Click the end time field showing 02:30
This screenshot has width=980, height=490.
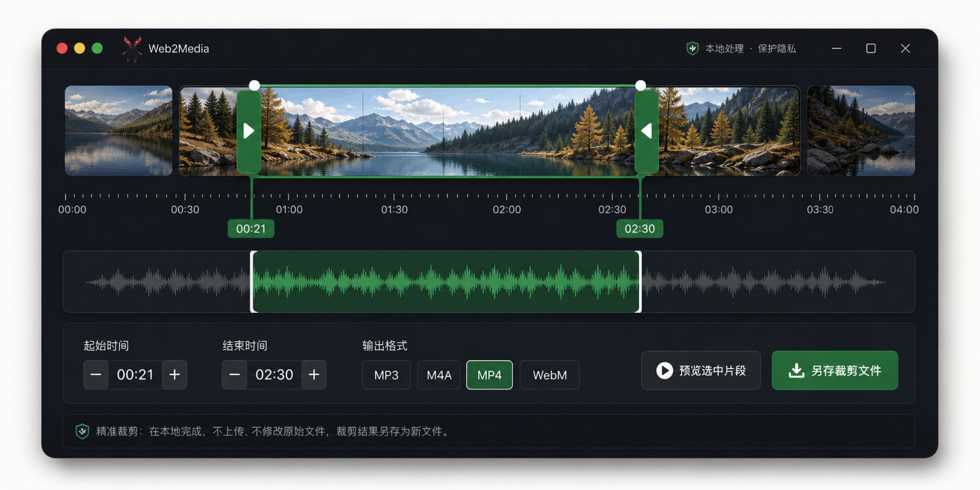tap(274, 375)
